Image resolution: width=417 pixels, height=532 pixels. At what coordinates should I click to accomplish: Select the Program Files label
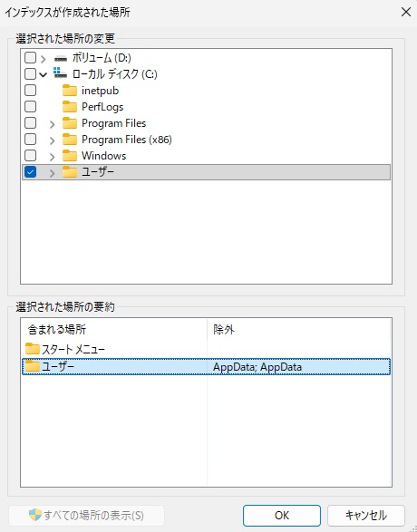tap(113, 123)
